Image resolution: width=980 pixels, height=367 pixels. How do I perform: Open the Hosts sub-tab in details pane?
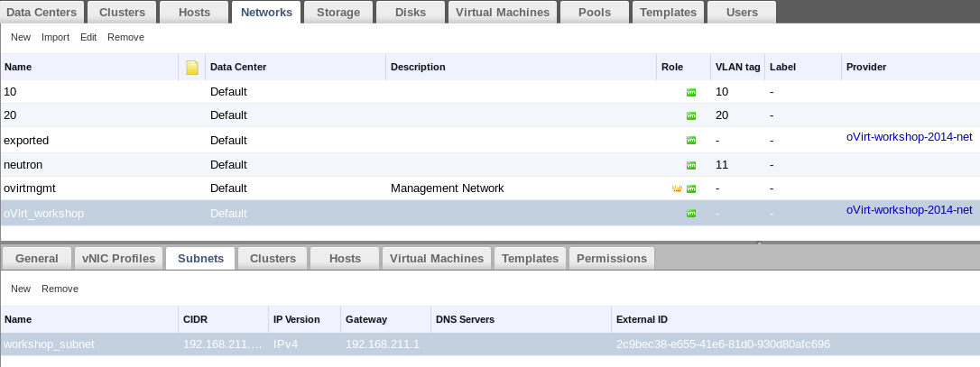(345, 259)
